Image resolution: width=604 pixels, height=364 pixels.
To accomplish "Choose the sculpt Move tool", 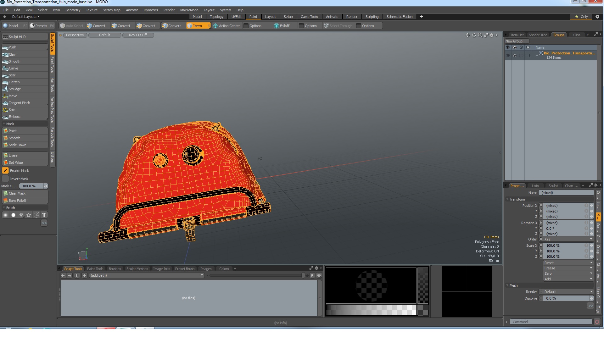I will (x=25, y=96).
